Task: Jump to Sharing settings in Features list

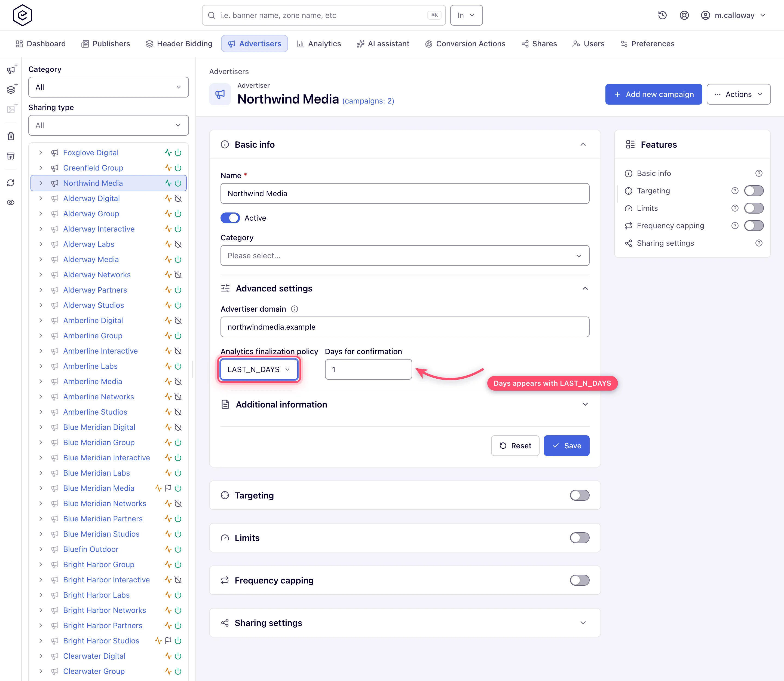Action: tap(666, 243)
